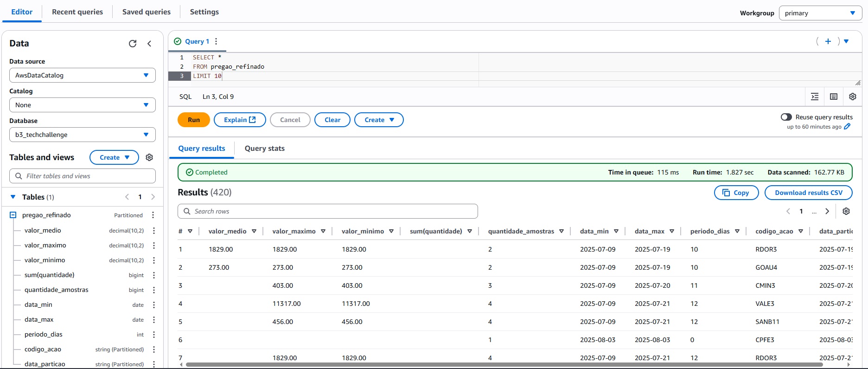The height and width of the screenshot is (369, 868).
Task: Open editor preferences gear icon
Action: (x=853, y=97)
